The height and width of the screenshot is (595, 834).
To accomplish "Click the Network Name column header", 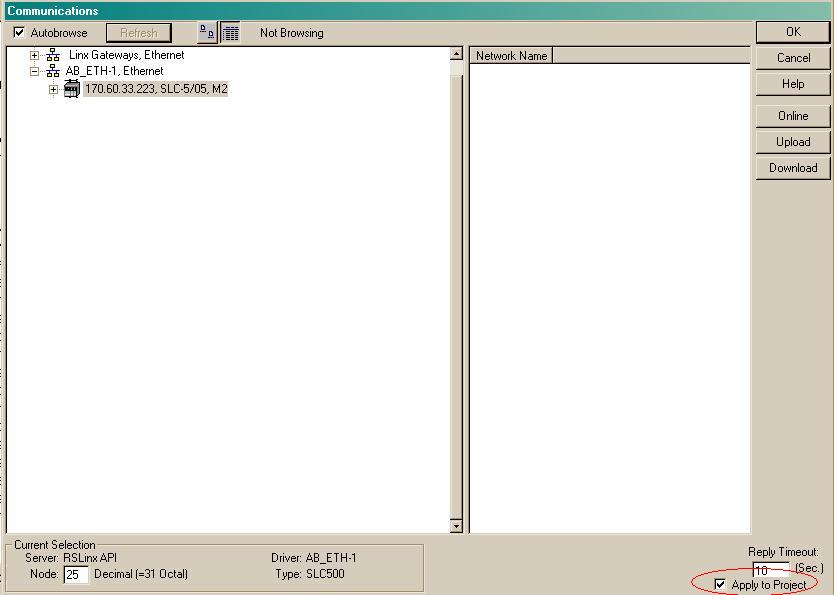I will [x=511, y=56].
